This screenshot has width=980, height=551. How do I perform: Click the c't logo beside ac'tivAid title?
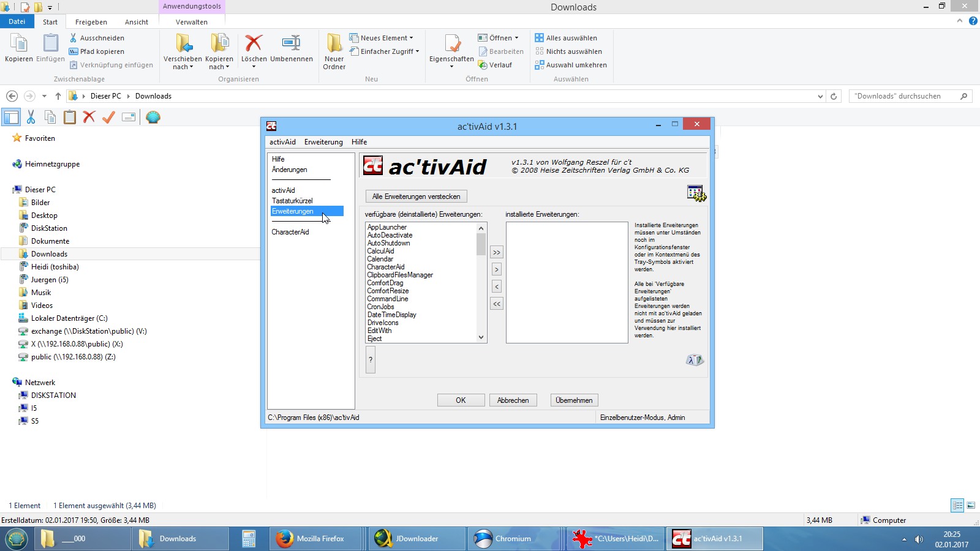373,166
